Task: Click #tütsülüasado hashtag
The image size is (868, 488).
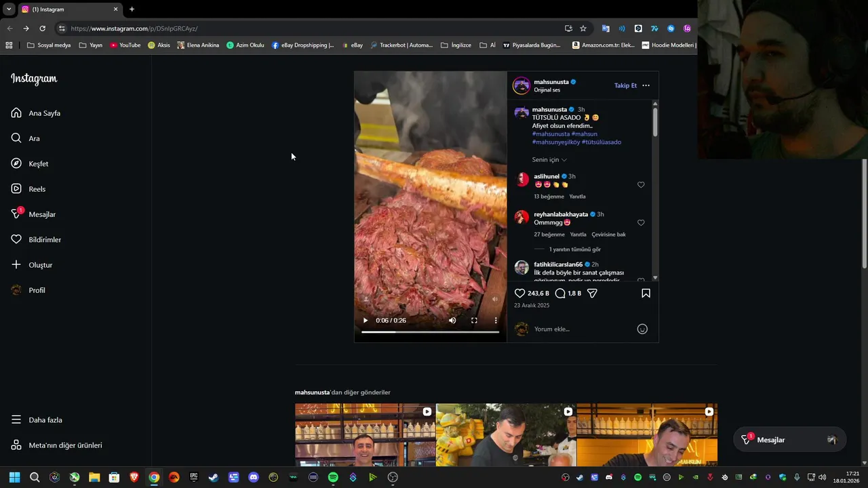Action: (x=601, y=142)
